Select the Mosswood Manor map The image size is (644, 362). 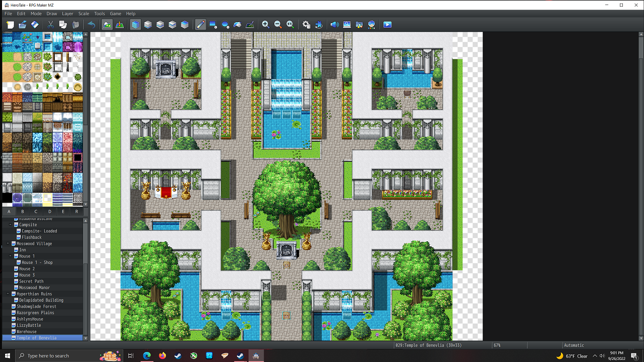point(35,288)
